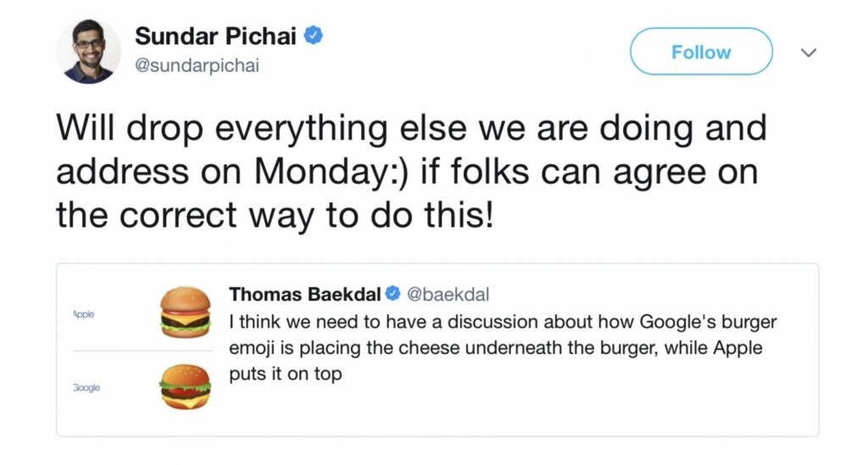Image resolution: width=868 pixels, height=465 pixels.
Task: Click the Thomas Baekdal name in quote
Action: click(x=305, y=294)
